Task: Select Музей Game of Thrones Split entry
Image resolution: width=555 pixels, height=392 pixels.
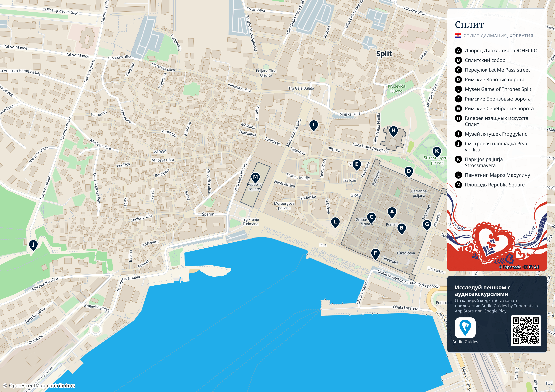Action: pyautogui.click(x=498, y=89)
